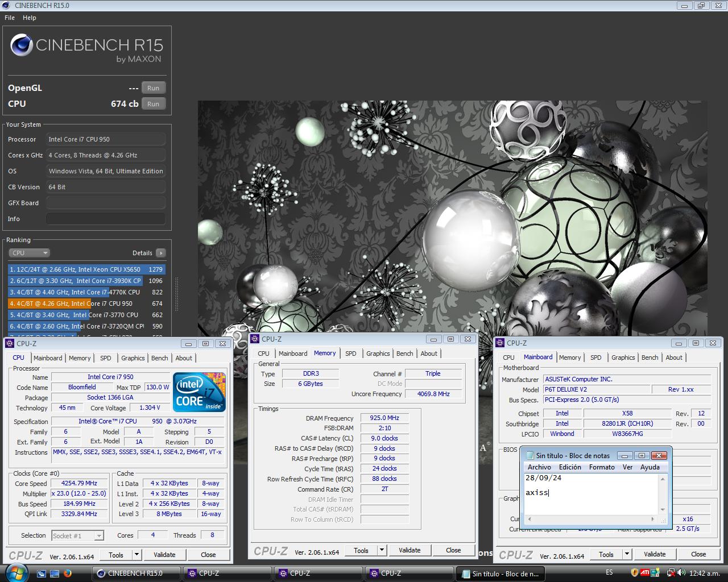Select ranking entry Core i7-3770
The image size is (728, 582).
[86, 315]
